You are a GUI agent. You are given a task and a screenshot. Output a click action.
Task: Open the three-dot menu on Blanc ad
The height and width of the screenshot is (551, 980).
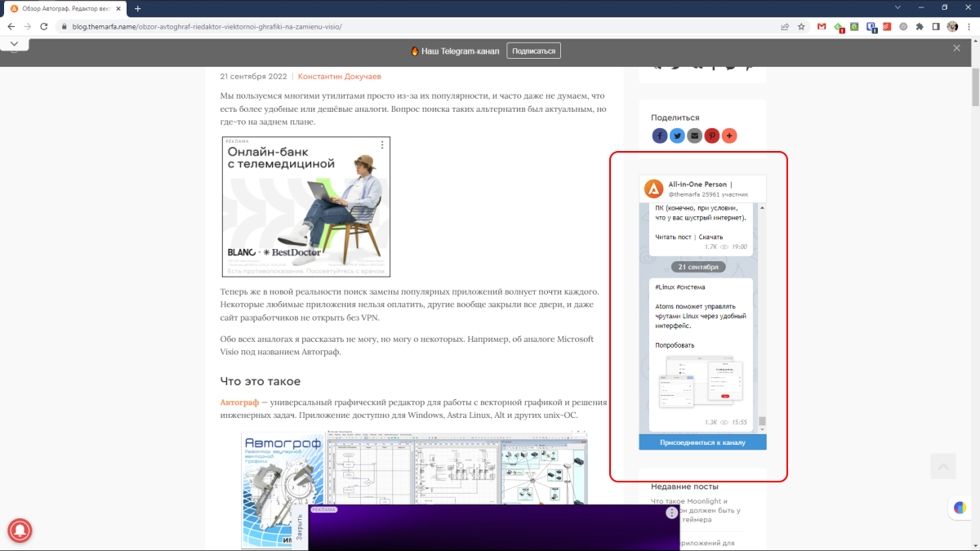pyautogui.click(x=381, y=144)
